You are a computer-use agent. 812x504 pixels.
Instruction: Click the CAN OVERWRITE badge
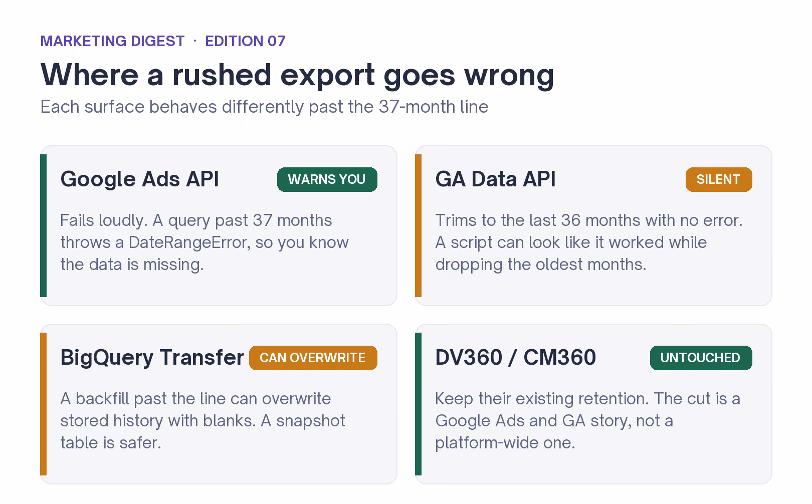(313, 358)
